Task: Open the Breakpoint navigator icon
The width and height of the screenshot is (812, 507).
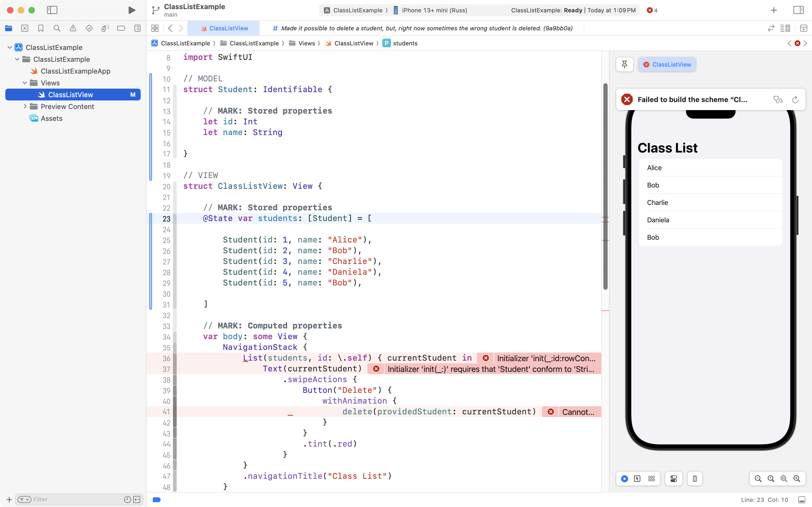Action: [x=121, y=28]
